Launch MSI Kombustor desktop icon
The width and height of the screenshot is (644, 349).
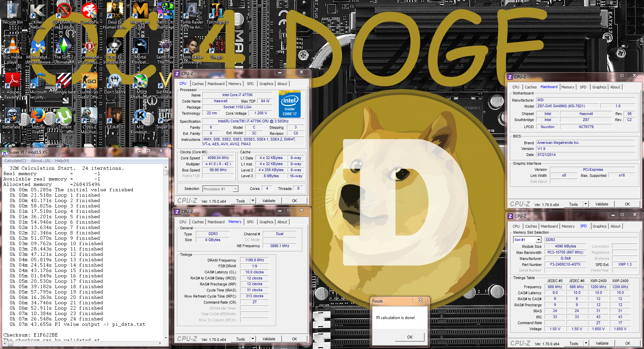click(140, 120)
